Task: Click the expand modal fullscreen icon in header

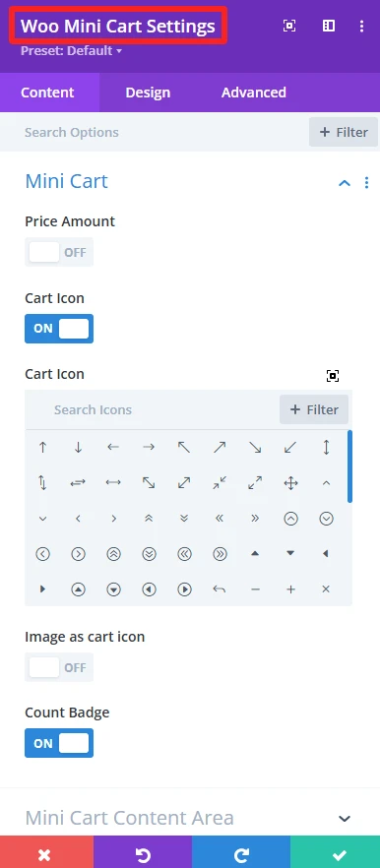Action: tap(289, 26)
